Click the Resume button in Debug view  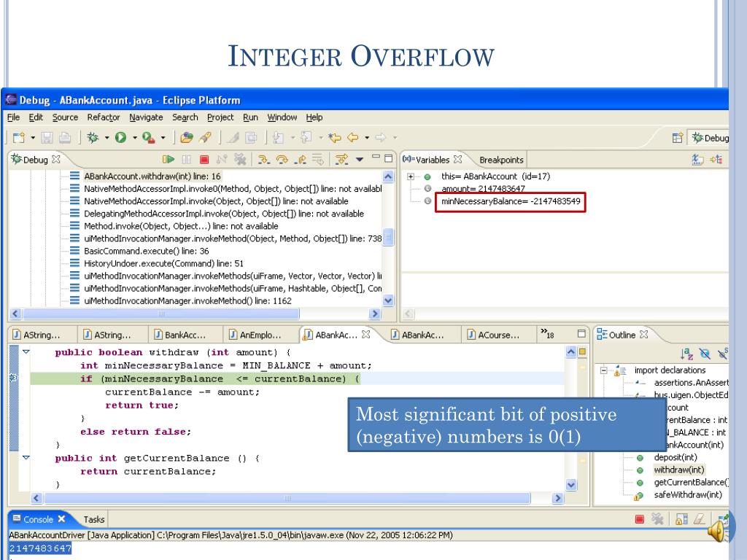pos(169,160)
